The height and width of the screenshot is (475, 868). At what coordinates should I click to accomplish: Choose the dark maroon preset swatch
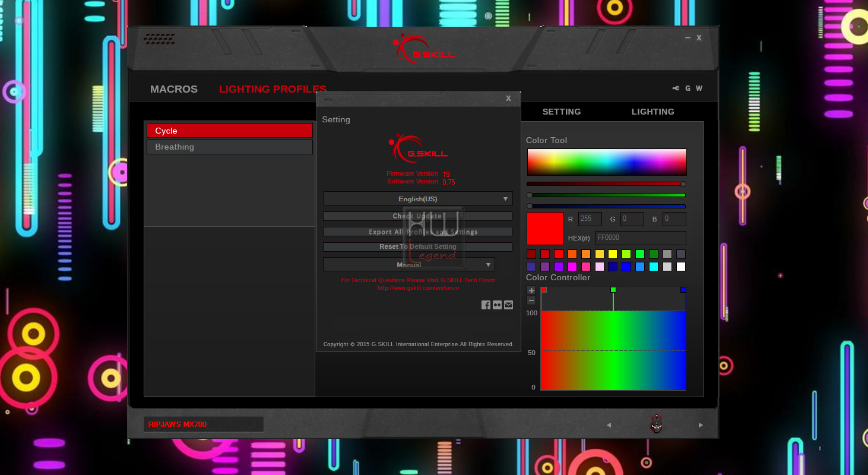531,254
